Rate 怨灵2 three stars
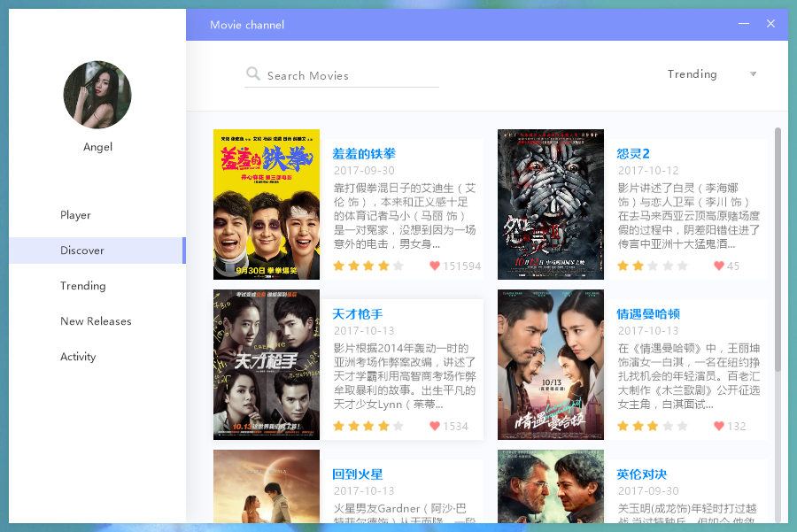This screenshot has height=532, width=797. [x=653, y=266]
